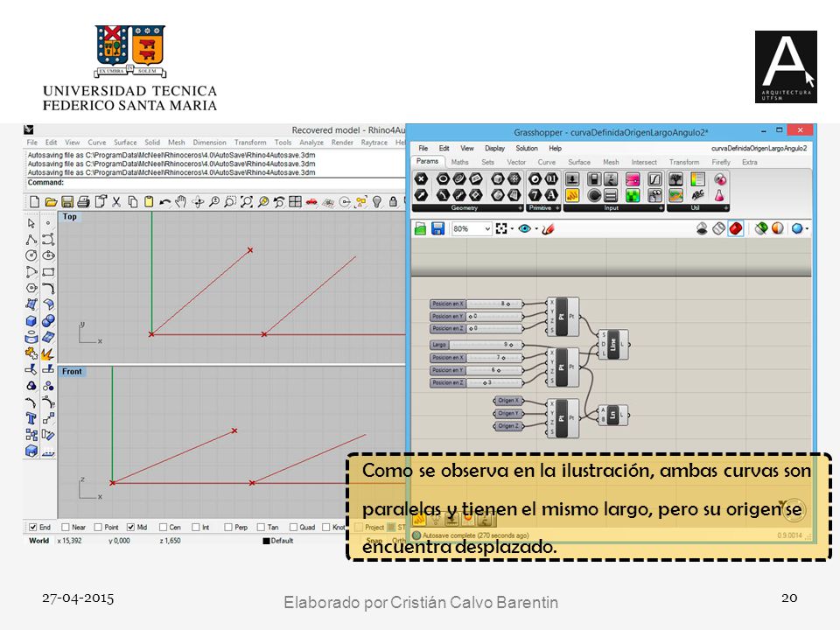Screen dimensions: 840x630
Task: Click the pink flask icon in Util panel
Action: click(719, 195)
